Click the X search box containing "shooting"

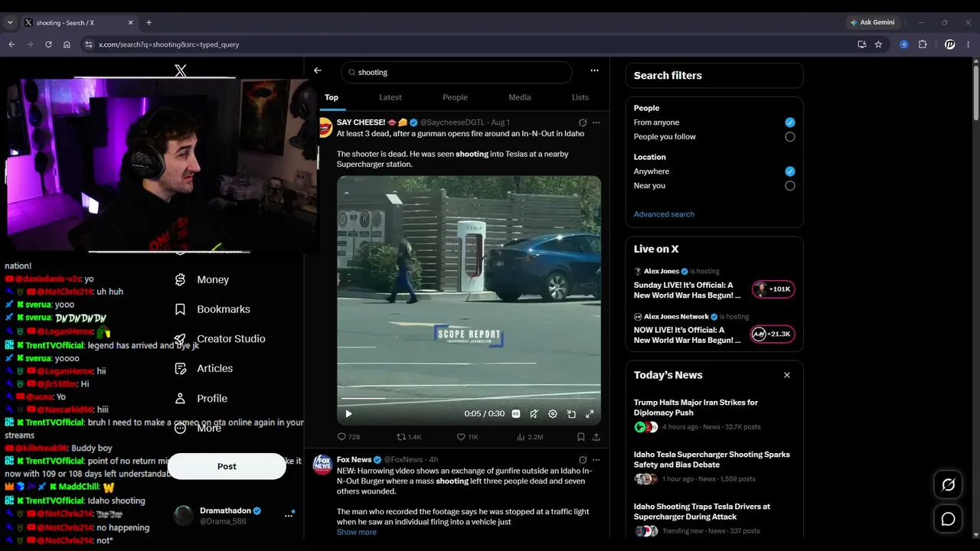tap(456, 72)
